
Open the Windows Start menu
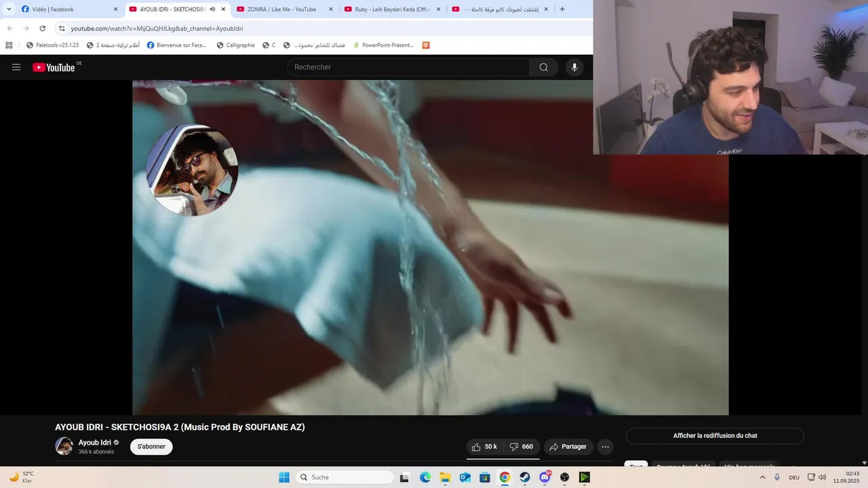(x=284, y=477)
